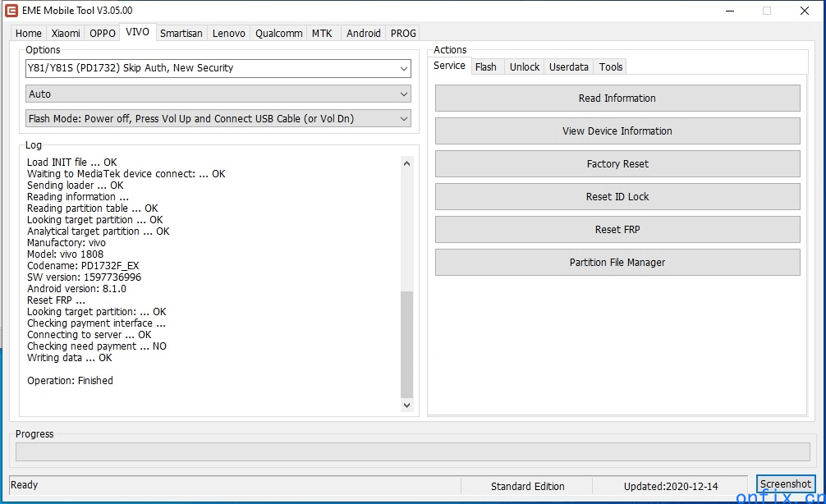Screen dimensions: 826x504
Task: Open the Qualcomm tab
Action: point(278,34)
